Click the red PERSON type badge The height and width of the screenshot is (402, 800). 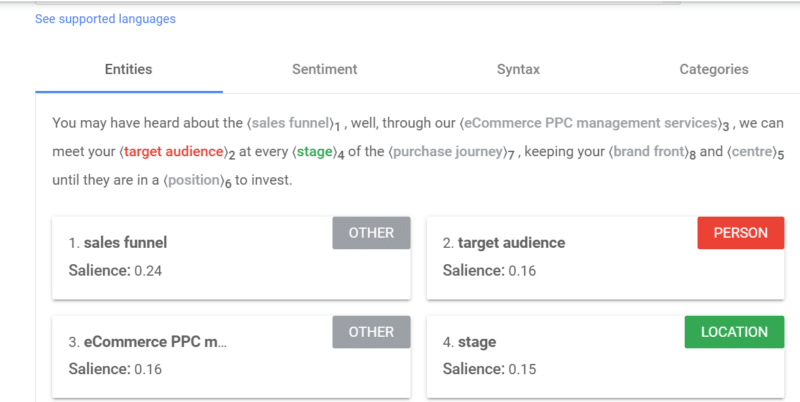[x=741, y=233]
